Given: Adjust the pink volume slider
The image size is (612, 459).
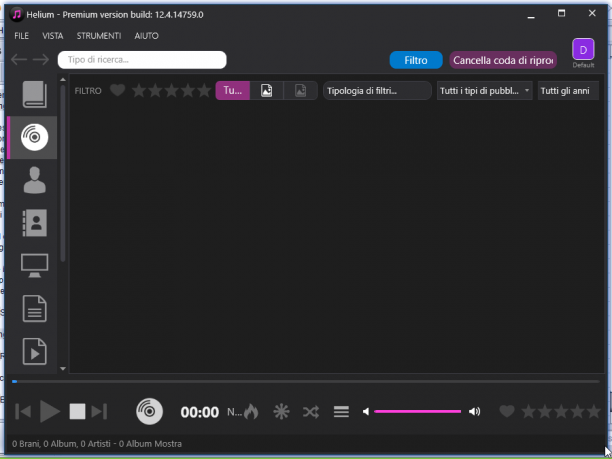Looking at the screenshot, I should tap(417, 412).
